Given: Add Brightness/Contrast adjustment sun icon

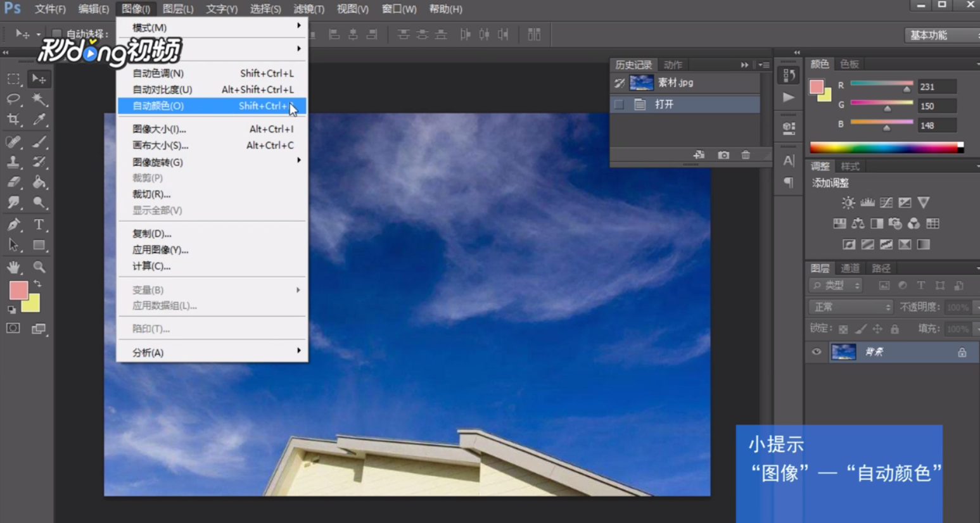Looking at the screenshot, I should tap(848, 203).
